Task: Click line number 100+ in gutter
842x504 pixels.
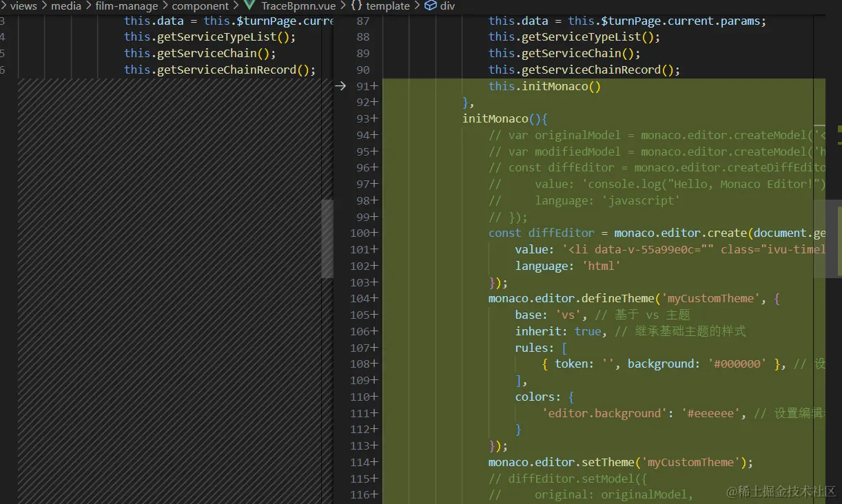Action: 363,233
